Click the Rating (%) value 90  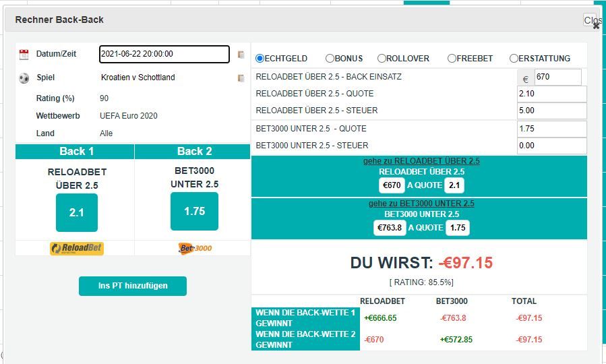pos(104,98)
